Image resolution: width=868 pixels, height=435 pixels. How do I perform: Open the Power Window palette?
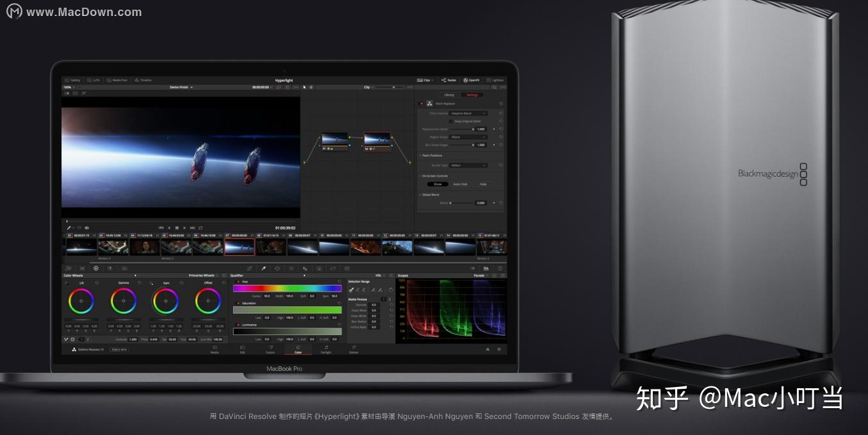(277, 268)
